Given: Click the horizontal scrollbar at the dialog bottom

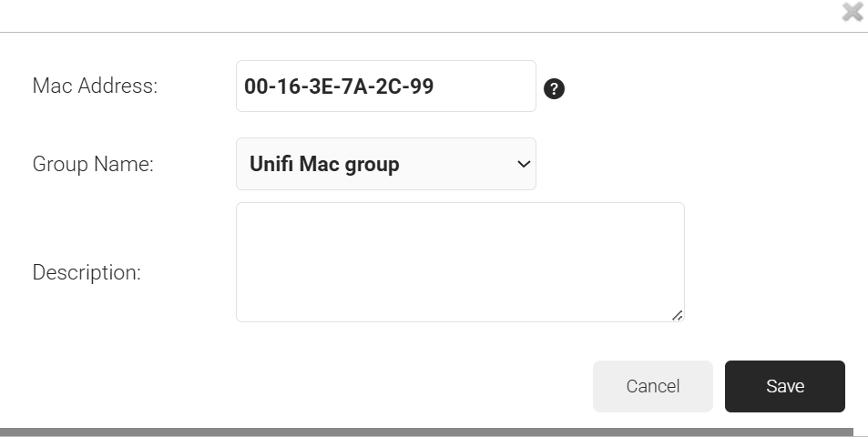Looking at the screenshot, I should (x=426, y=432).
